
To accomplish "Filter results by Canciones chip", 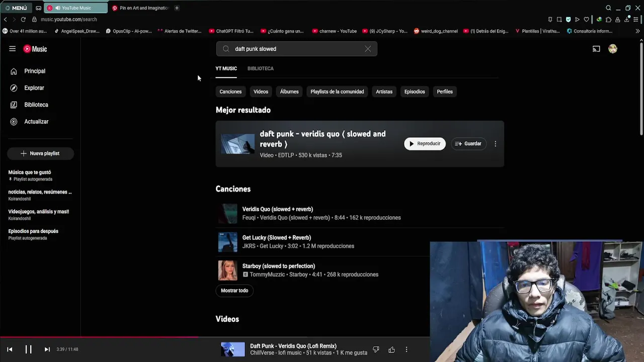I will [230, 92].
